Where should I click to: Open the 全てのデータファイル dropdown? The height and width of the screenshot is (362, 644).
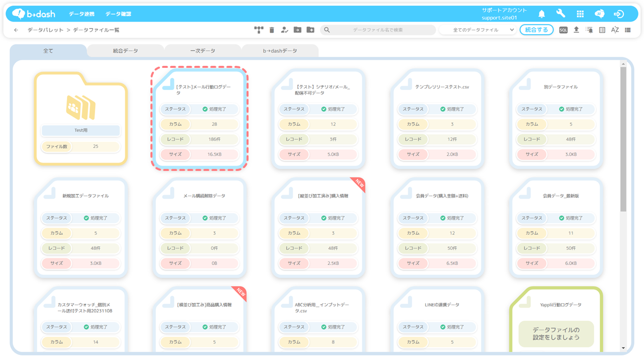point(477,30)
